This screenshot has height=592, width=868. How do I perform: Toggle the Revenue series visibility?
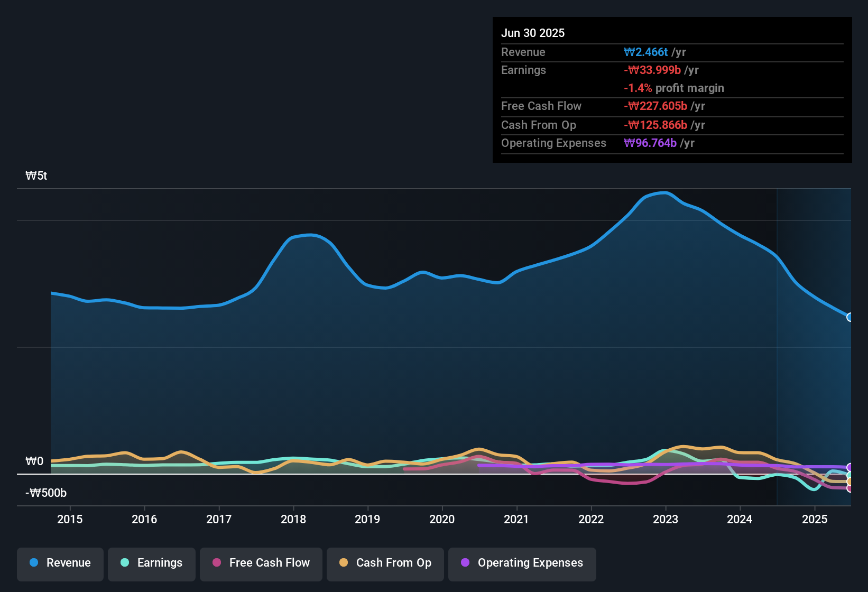(x=60, y=563)
